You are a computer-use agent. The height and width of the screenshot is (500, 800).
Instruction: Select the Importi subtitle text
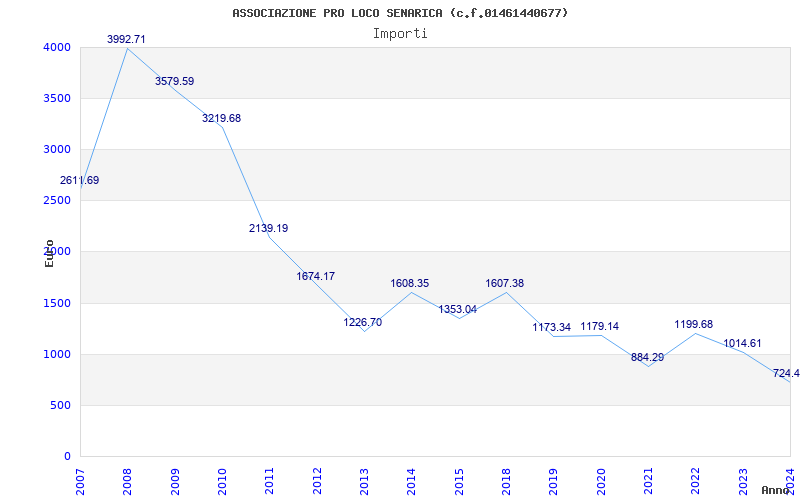pos(400,34)
